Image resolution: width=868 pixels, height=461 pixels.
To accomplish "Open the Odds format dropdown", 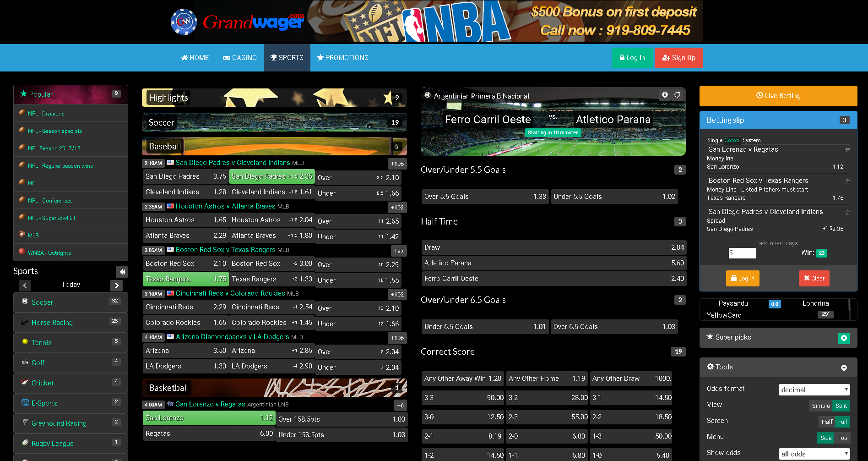I will pyautogui.click(x=814, y=390).
